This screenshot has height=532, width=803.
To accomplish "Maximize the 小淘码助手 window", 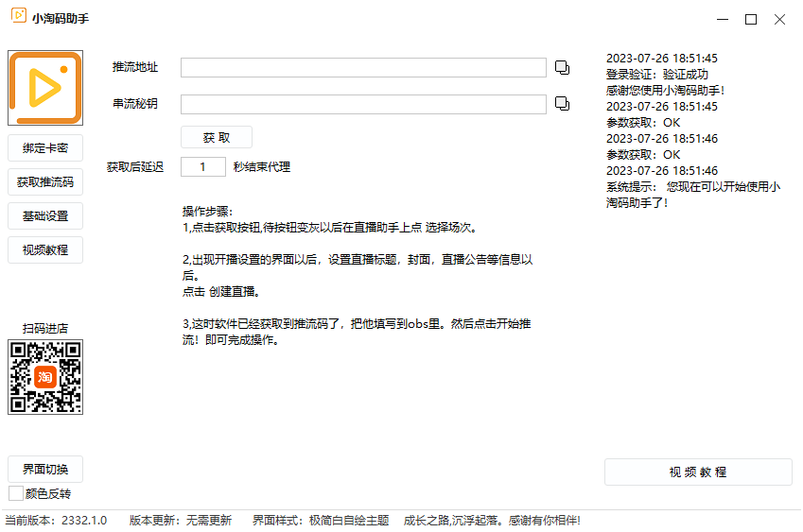I will pos(751,19).
